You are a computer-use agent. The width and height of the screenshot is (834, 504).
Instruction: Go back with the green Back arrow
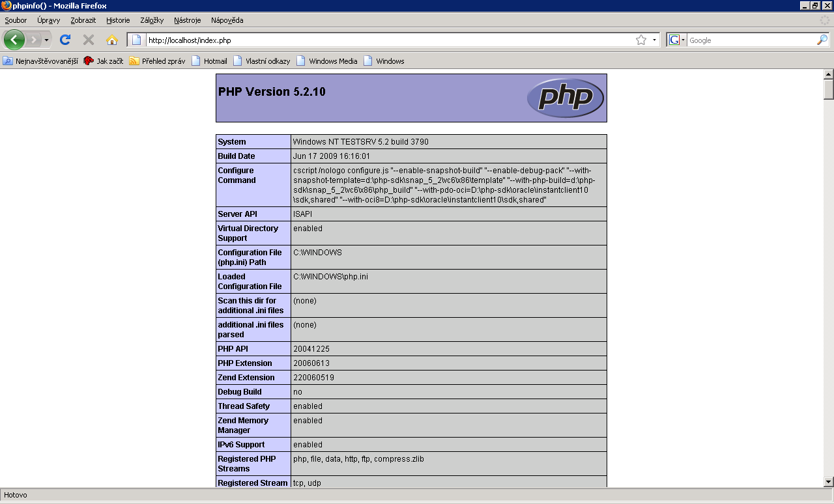pos(14,40)
